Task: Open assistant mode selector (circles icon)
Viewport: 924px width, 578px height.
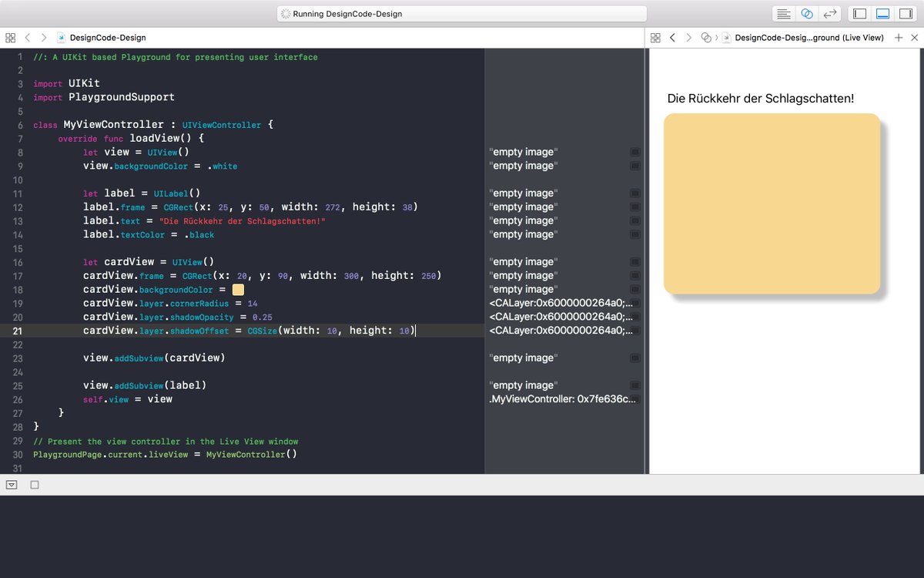Action: [706, 37]
